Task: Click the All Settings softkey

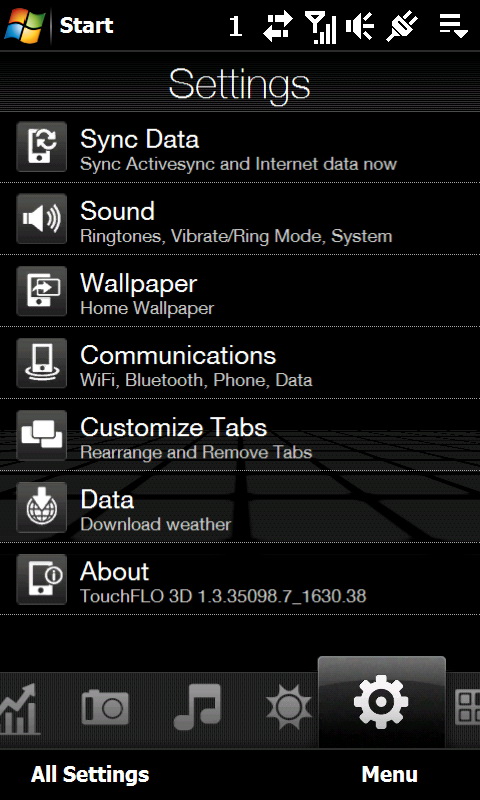Action: click(x=90, y=774)
